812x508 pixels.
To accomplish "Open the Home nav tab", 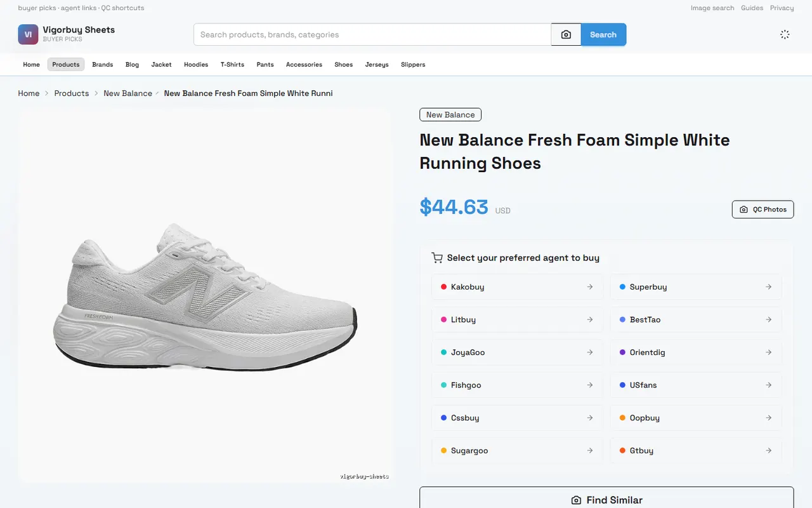I will click(32, 65).
